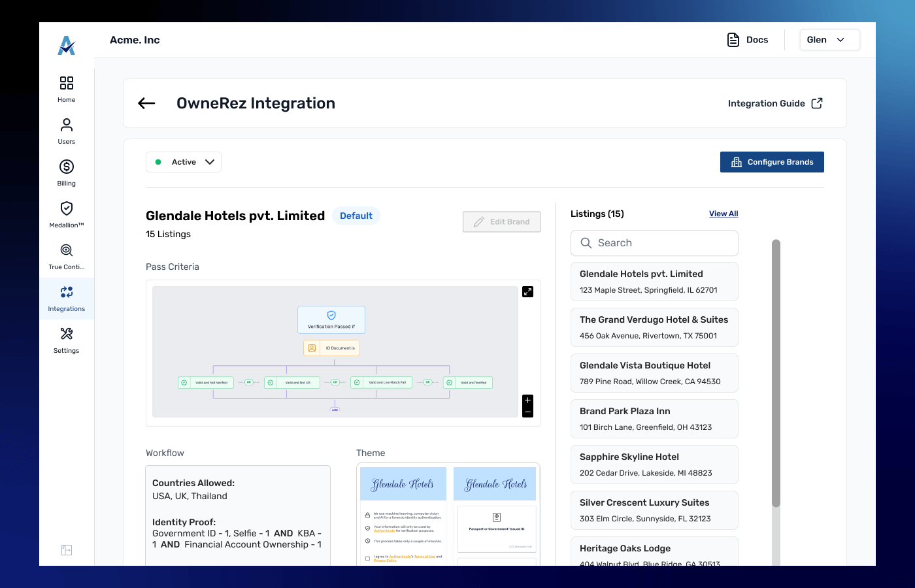
Task: Zoom in on the Pass Criteria diagram
Action: pyautogui.click(x=528, y=400)
